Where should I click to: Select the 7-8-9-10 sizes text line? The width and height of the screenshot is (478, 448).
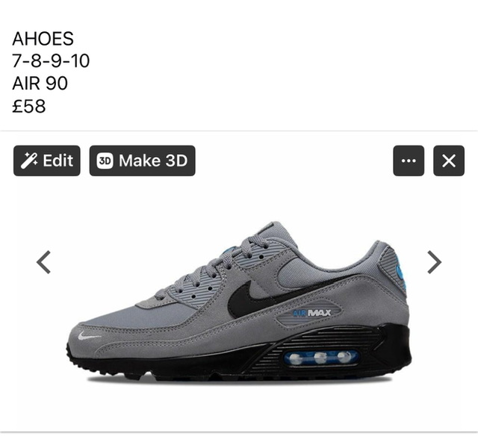tap(51, 60)
